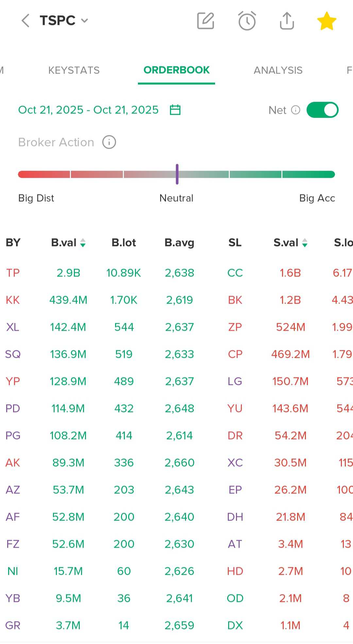
Task: Tap the TP buyer broker code
Action: pyautogui.click(x=13, y=273)
